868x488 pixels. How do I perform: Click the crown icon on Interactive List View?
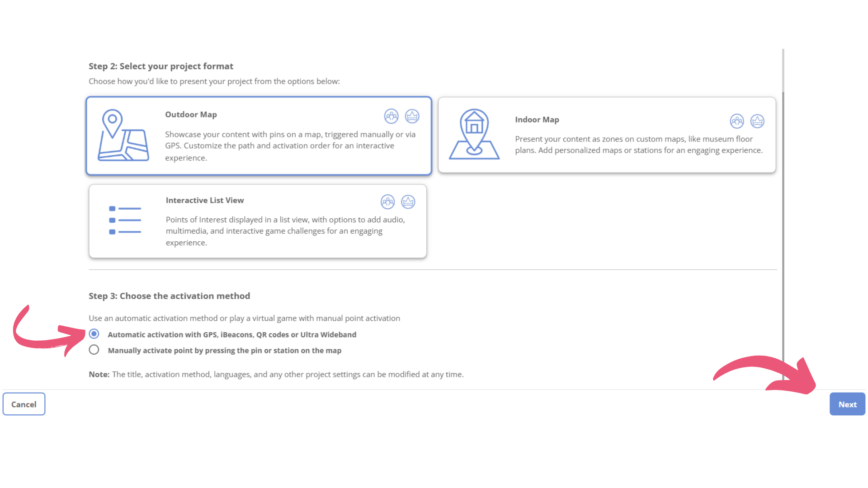point(408,202)
